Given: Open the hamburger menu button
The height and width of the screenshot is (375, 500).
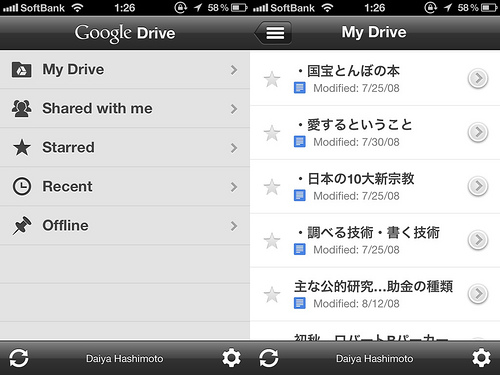Looking at the screenshot, I should (273, 33).
